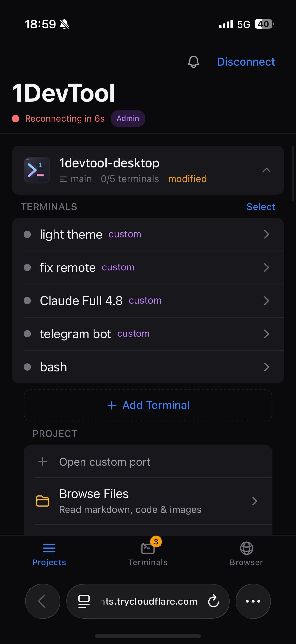Select the Projects tab

coord(49,553)
